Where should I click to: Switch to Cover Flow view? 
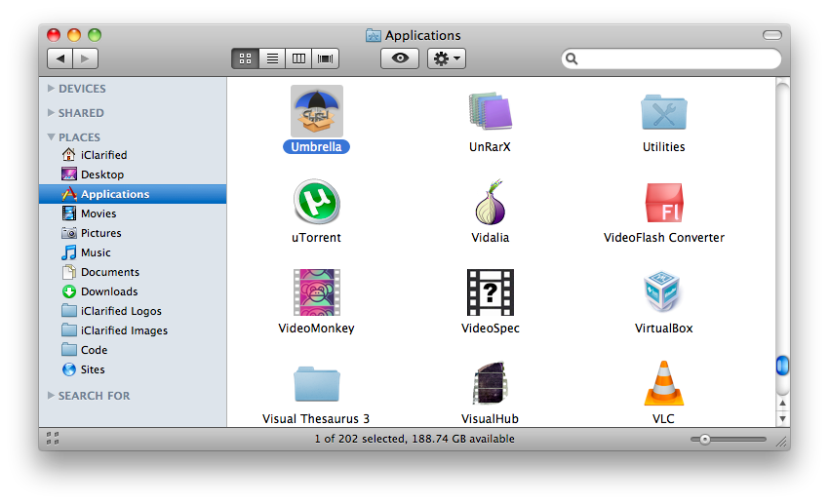[x=325, y=58]
